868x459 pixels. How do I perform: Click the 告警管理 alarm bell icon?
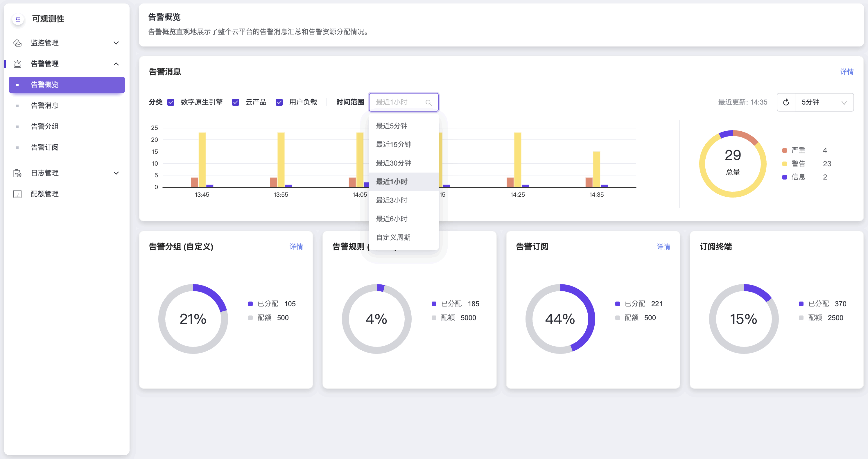pos(17,64)
